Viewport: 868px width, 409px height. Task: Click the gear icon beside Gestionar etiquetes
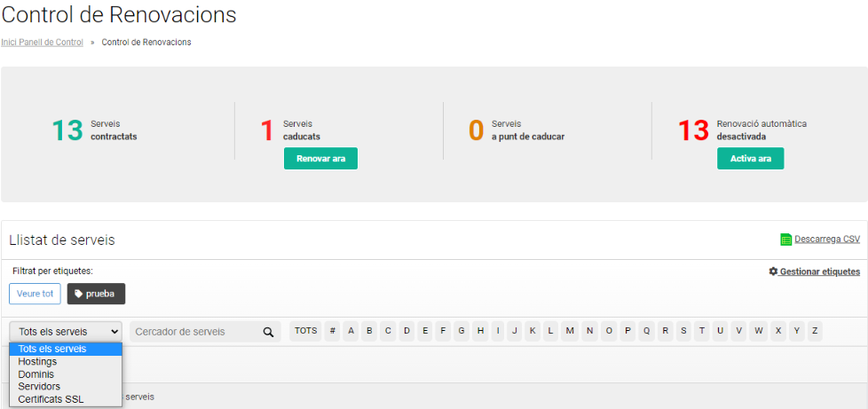click(x=773, y=271)
